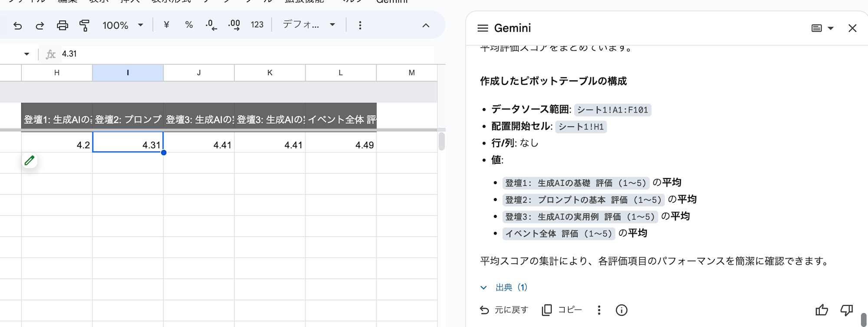The height and width of the screenshot is (327, 868).
Task: Click the spreadsheet's vertical scrollbar thumb
Action: [x=441, y=142]
